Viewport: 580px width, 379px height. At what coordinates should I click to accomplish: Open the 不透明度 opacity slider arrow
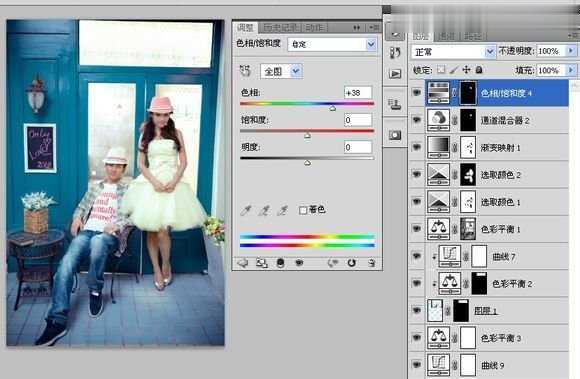tap(571, 51)
